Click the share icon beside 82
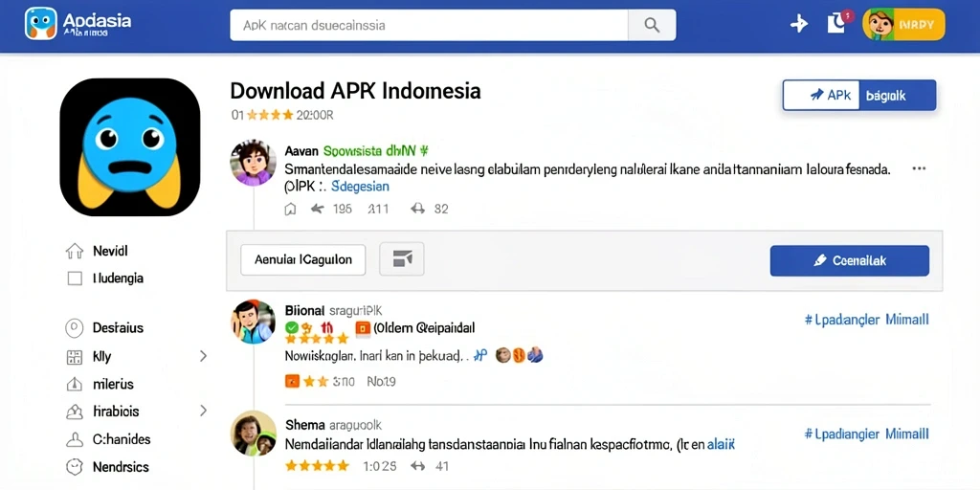980x490 pixels. [417, 209]
